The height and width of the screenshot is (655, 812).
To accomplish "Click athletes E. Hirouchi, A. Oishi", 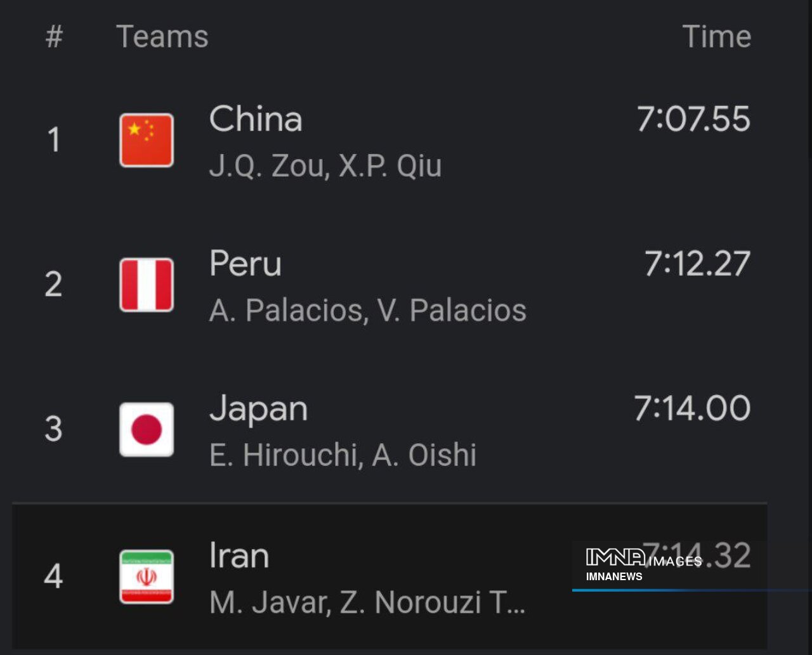I will click(x=343, y=455).
